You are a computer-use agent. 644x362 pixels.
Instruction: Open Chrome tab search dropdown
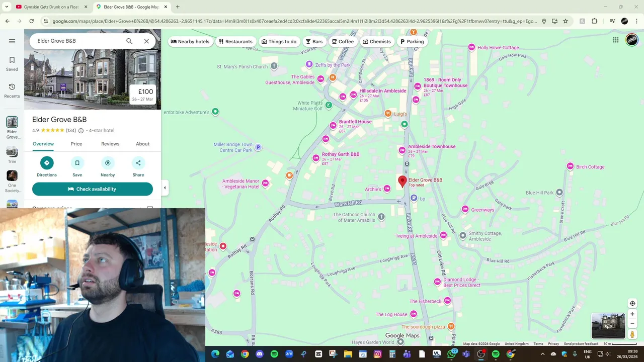tap(7, 7)
